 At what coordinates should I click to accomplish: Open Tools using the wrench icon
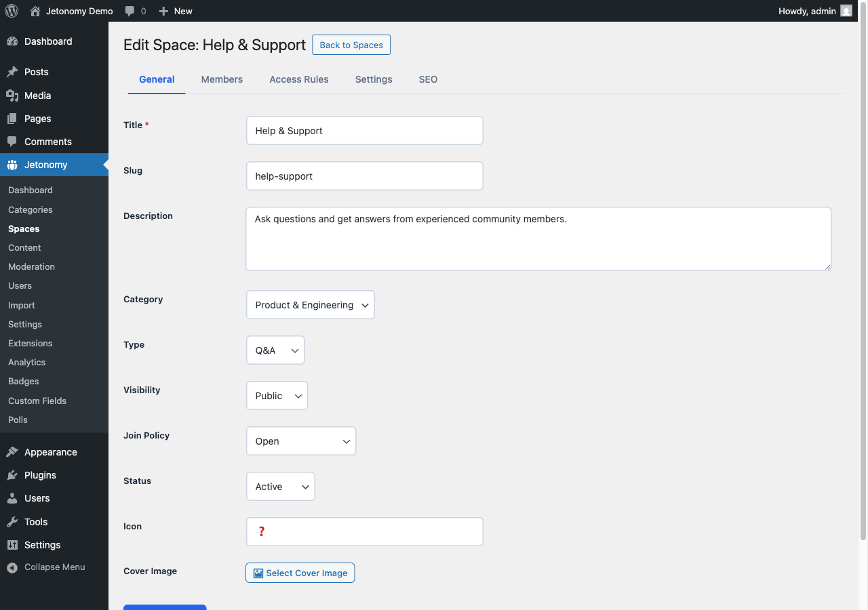pos(14,521)
